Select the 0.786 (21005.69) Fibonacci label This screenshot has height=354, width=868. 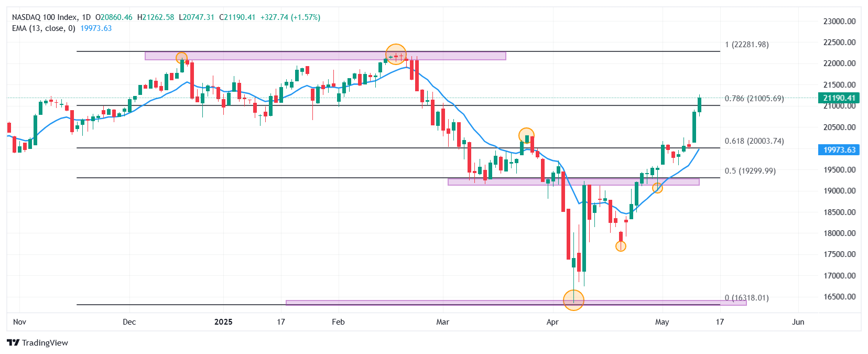754,99
